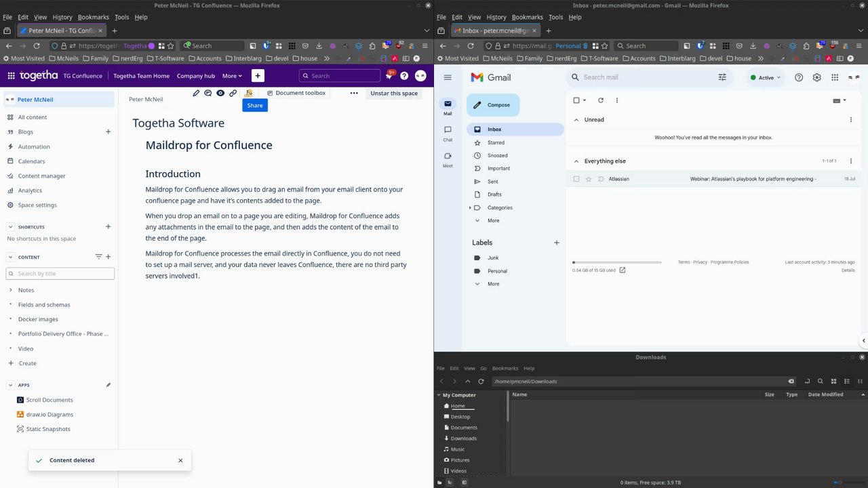Open the filter icon in the Content section

[x=98, y=257]
